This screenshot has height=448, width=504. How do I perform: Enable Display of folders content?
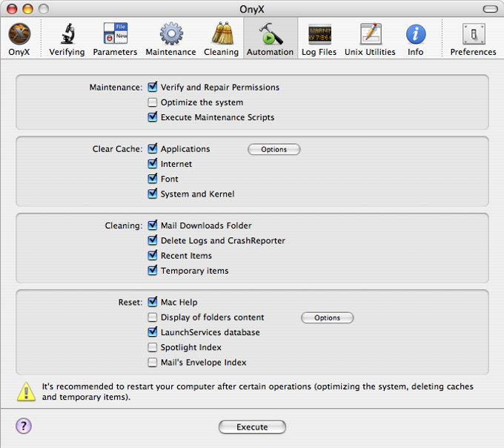point(153,317)
